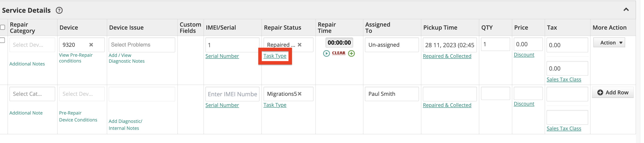Click Add / View Diagnostic Notes link
The image size is (644, 143).
point(126,58)
